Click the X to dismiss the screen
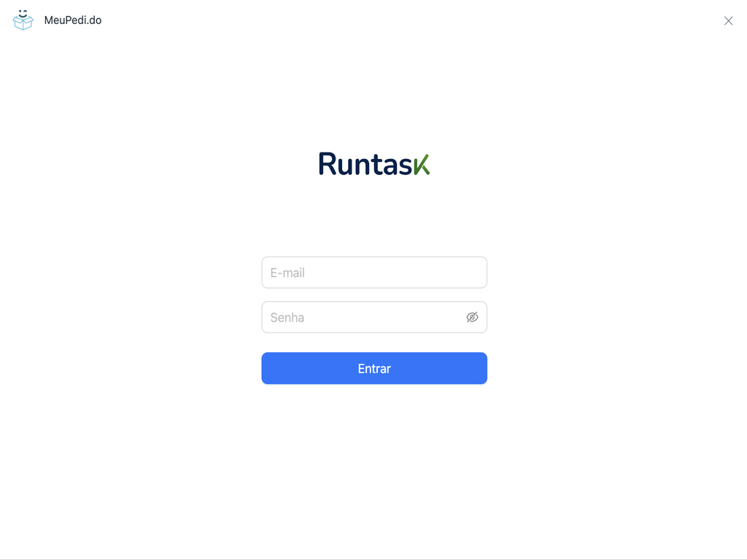Viewport: 747px width, 560px height. (x=728, y=20)
